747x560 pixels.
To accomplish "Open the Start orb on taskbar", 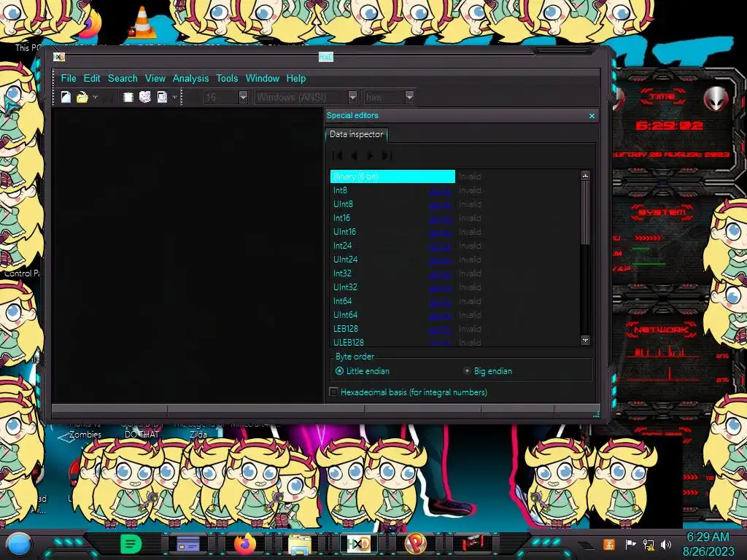I will click(x=19, y=544).
